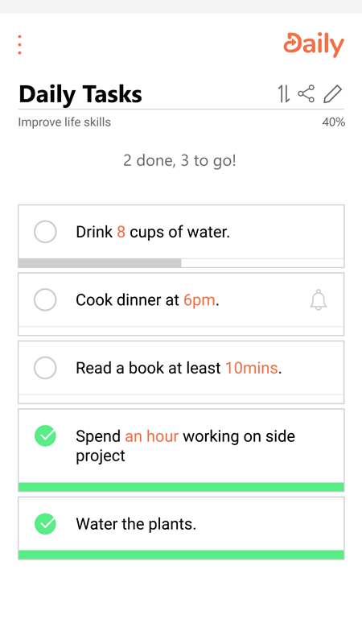Click the Improve life skills subtitle
This screenshot has width=362, height=644.
[64, 122]
